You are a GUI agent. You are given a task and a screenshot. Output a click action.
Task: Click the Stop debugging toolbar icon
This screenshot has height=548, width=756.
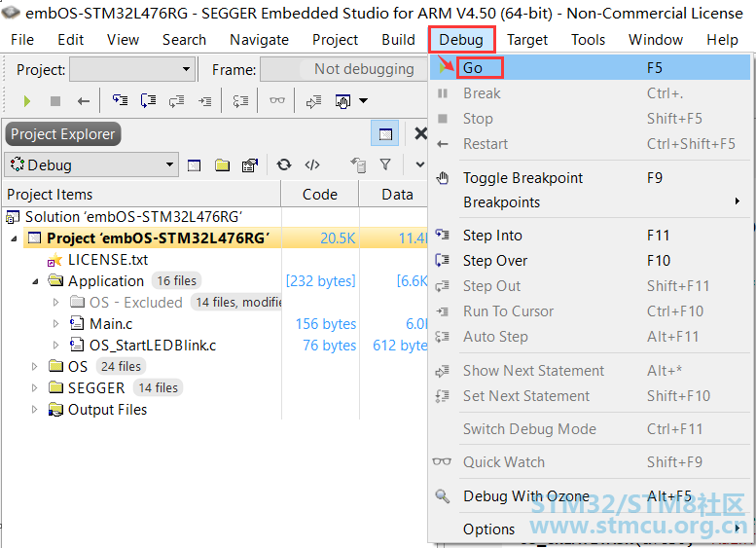pyautogui.click(x=55, y=101)
